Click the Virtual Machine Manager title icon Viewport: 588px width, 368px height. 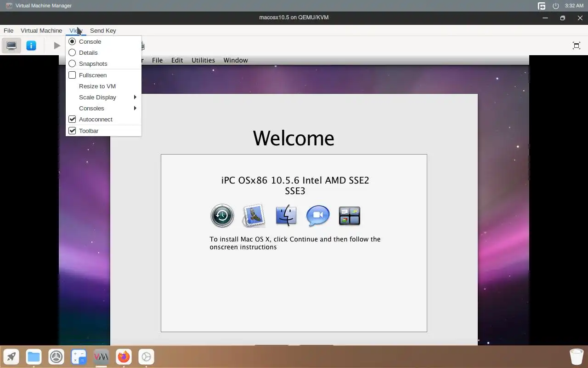pyautogui.click(x=9, y=6)
